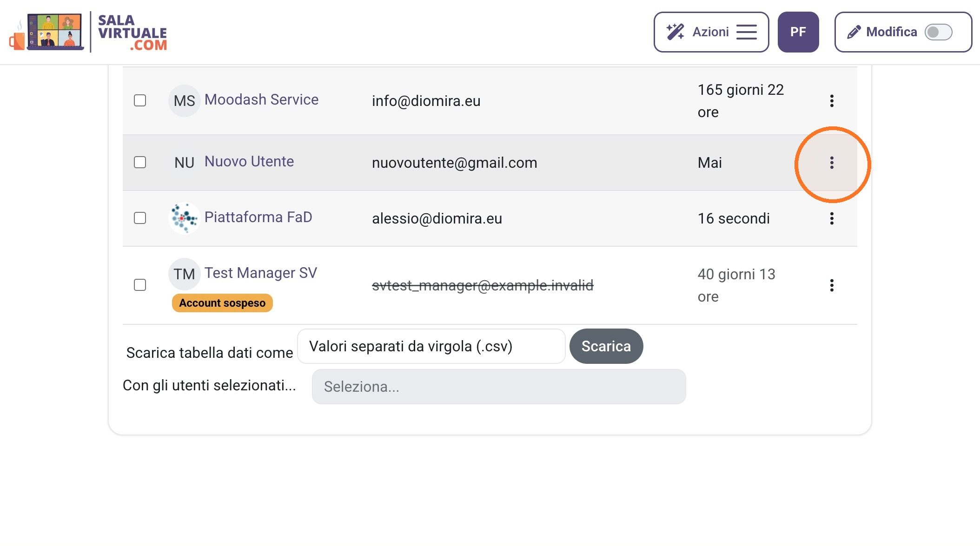Click the '165 giorni 22 ore' value
The height and width of the screenshot is (546, 980).
tap(741, 101)
